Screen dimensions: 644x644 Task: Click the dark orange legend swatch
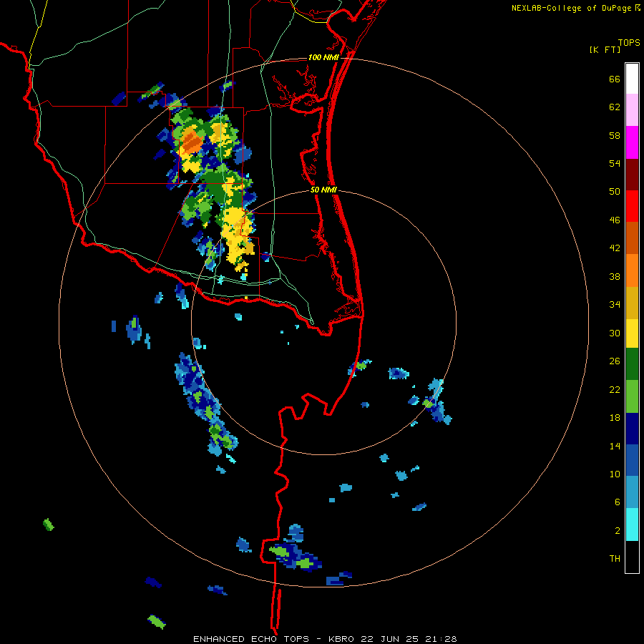coord(632,238)
